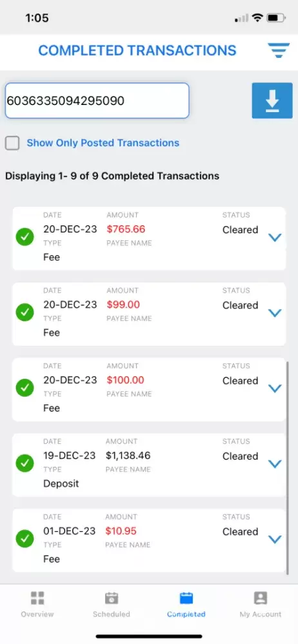Expand the $100.00 fee transaction chevron
The height and width of the screenshot is (644, 298).
tap(275, 388)
